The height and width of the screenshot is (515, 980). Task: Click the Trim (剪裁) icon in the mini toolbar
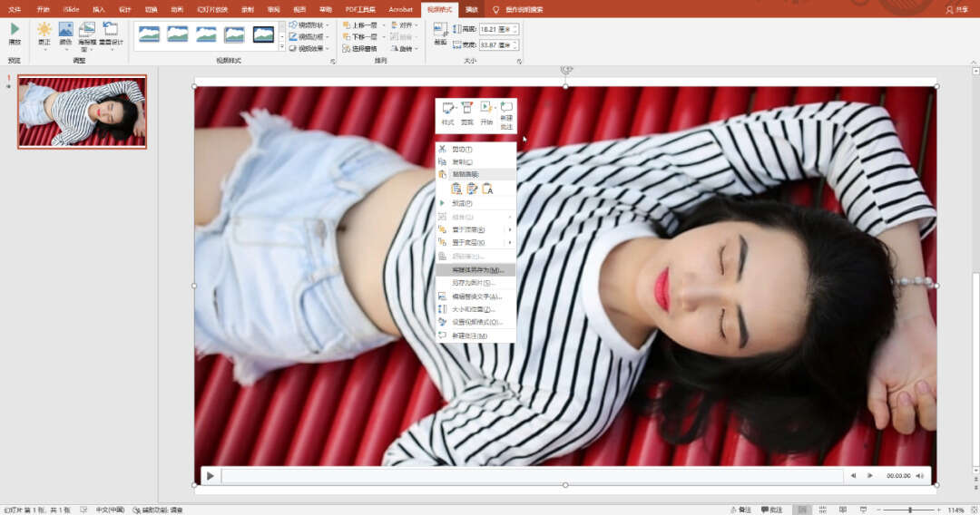tap(467, 108)
